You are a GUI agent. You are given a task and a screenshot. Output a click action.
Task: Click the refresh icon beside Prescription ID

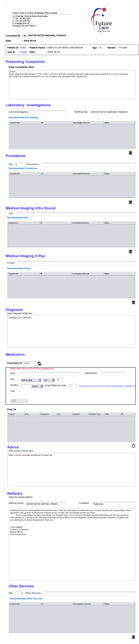pyautogui.click(x=39, y=363)
